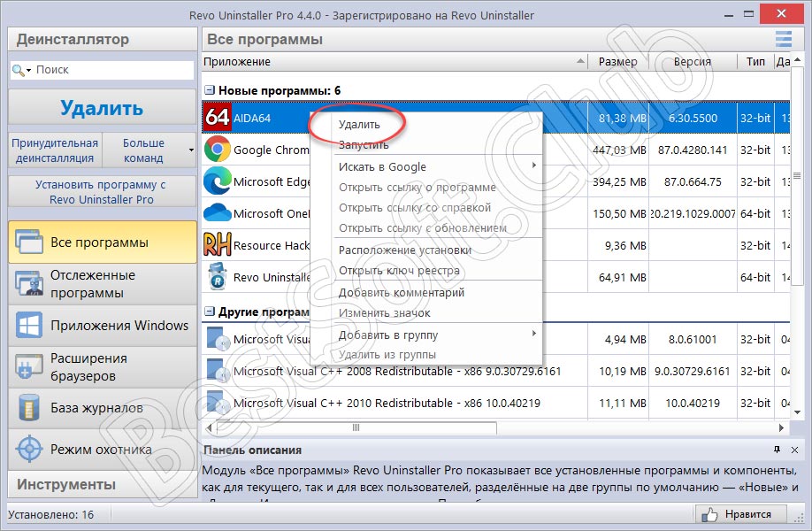The width and height of the screenshot is (812, 531).
Task: Open Windows Apps (Приложения Windows) section
Action: point(103,326)
